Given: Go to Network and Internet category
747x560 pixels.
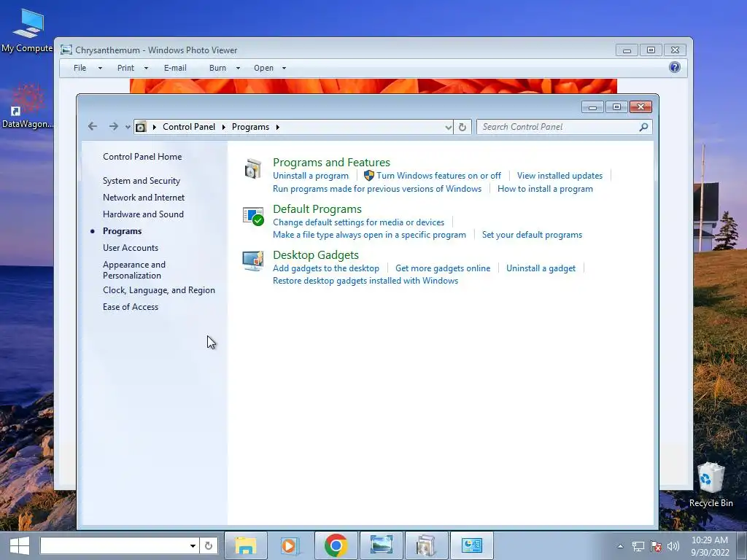Looking at the screenshot, I should pyautogui.click(x=144, y=198).
